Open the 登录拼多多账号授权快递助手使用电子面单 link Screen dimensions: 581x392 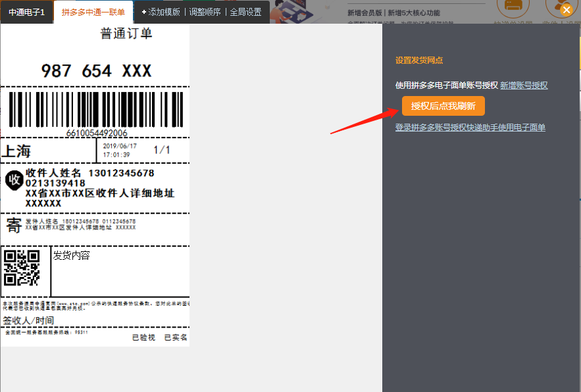point(470,128)
